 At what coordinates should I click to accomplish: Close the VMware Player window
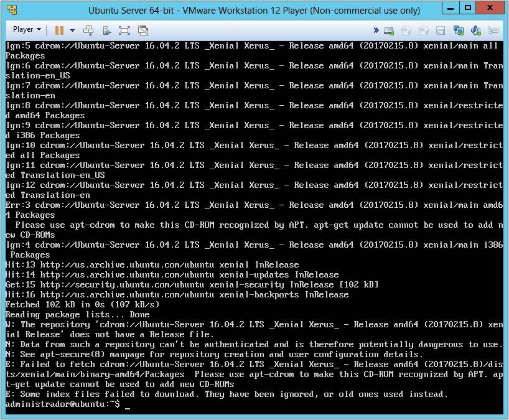pos(490,8)
